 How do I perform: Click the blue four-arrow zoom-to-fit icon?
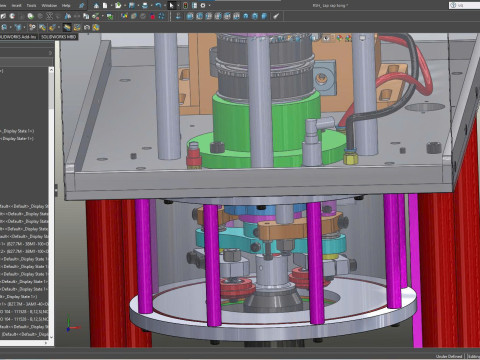(161, 16)
